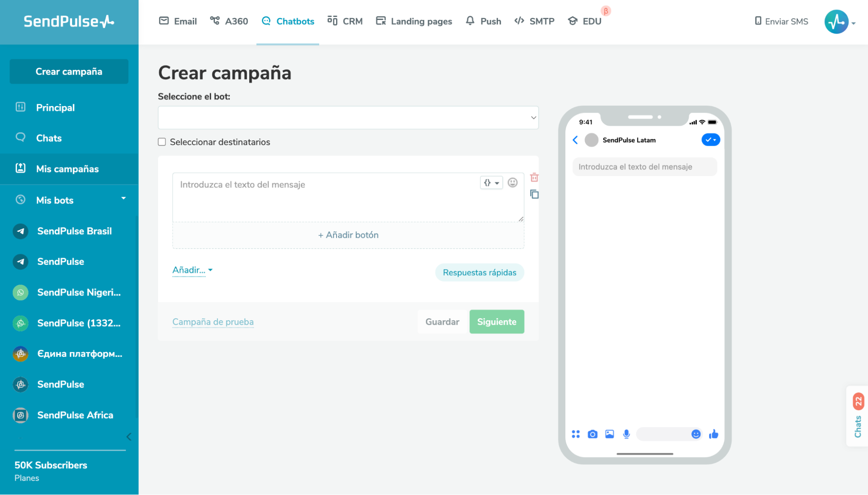Click Campaña de prueba link
Image resolution: width=868 pixels, height=495 pixels.
(x=213, y=322)
